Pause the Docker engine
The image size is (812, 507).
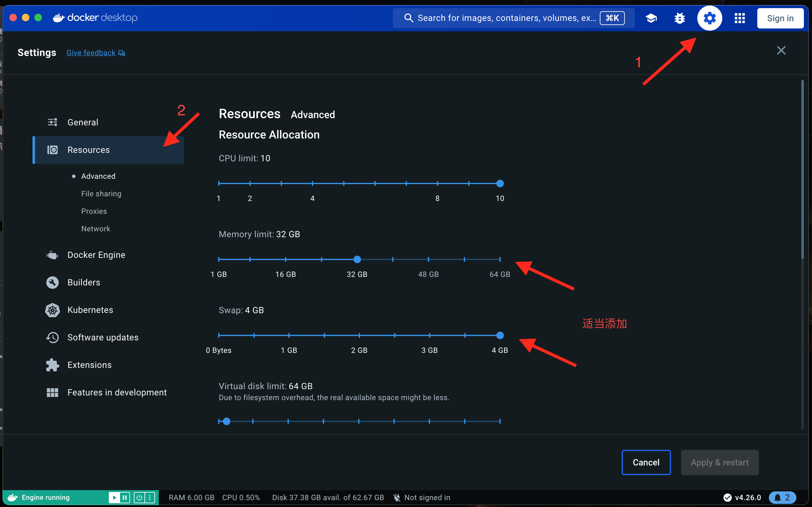click(x=124, y=497)
